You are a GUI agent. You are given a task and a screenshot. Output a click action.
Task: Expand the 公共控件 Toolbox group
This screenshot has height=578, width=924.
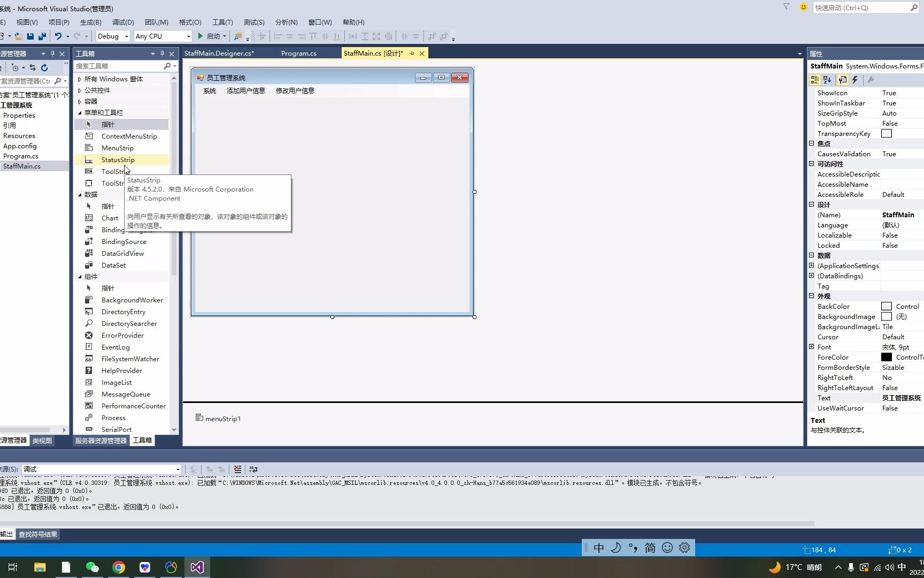pyautogui.click(x=80, y=90)
